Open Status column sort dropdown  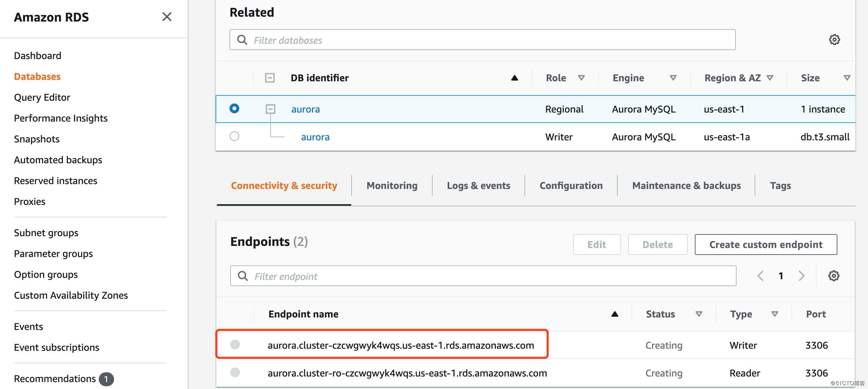point(699,314)
